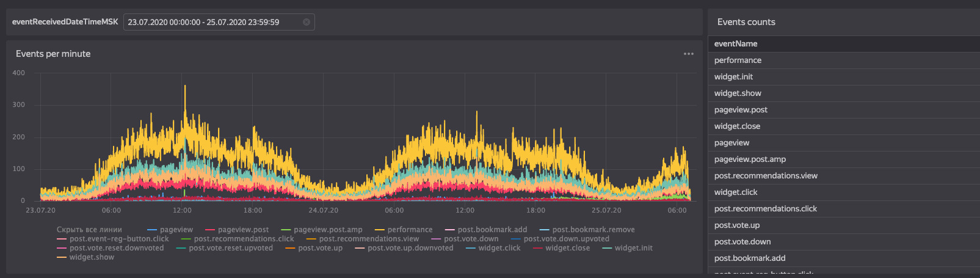Click the 24.07.20 x-axis label
The image size is (980, 278).
click(324, 210)
